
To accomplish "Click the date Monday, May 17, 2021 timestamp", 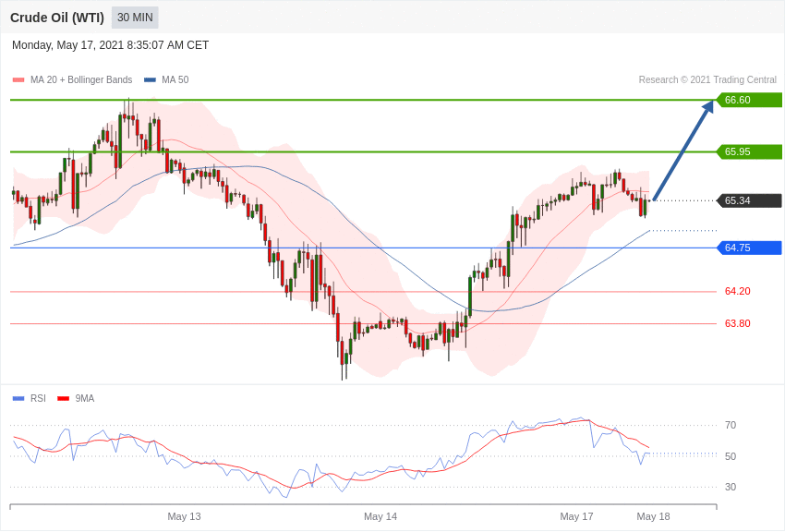I will (x=110, y=45).
